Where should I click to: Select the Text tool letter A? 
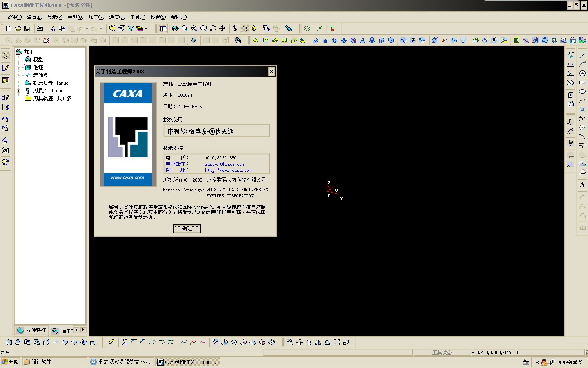582,185
